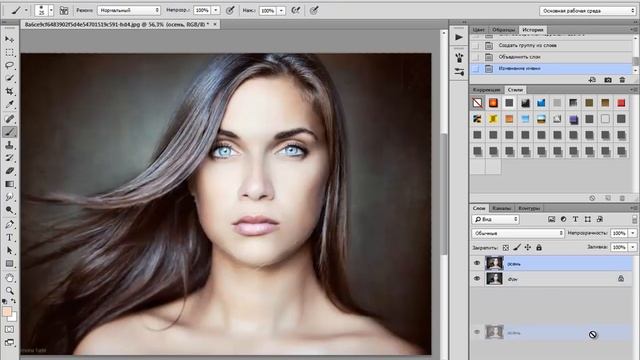This screenshot has height=360, width=640.
Task: Toggle lock transparent pixels
Action: pyautogui.click(x=505, y=247)
